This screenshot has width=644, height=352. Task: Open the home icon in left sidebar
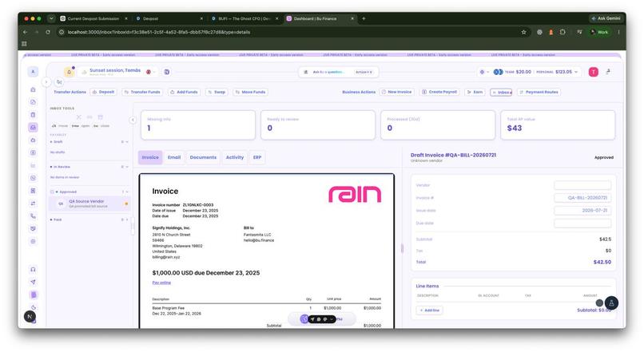[x=33, y=89]
